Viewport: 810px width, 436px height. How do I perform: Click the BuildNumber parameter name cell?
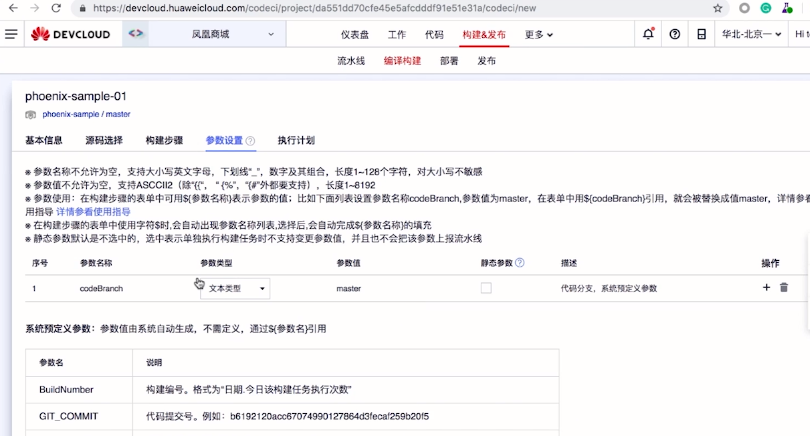[x=67, y=390]
